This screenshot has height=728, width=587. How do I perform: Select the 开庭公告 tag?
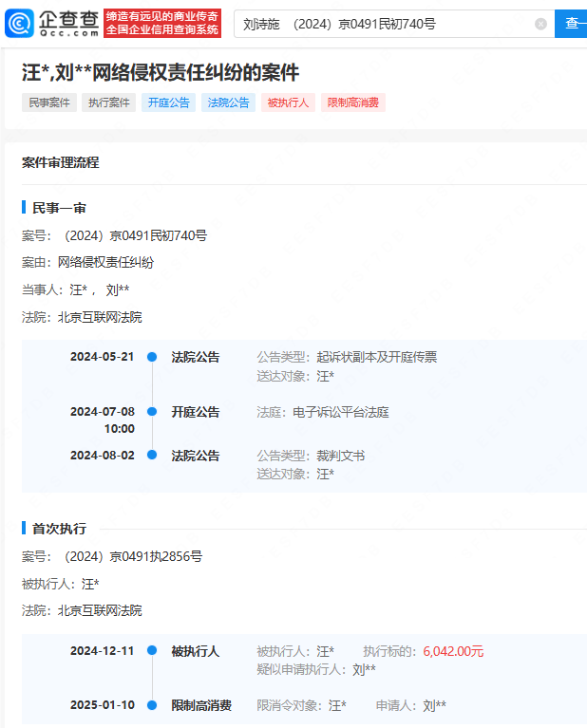pos(169,103)
